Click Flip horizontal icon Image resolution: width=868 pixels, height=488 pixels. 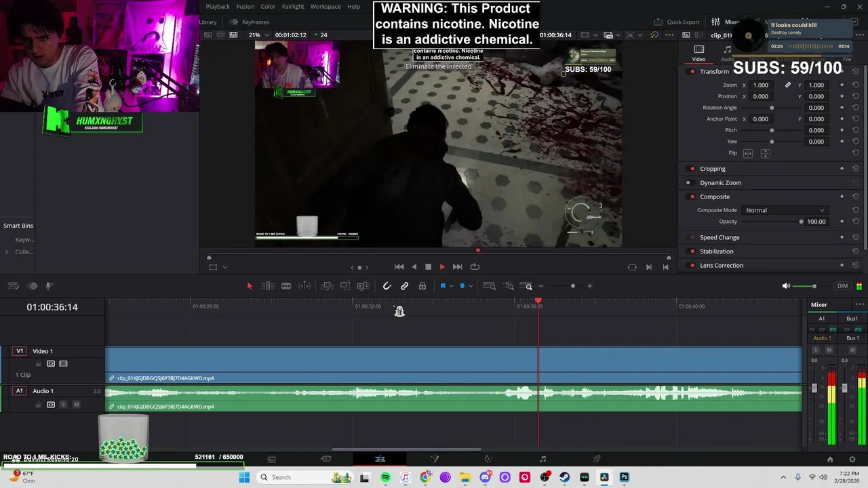tap(748, 153)
